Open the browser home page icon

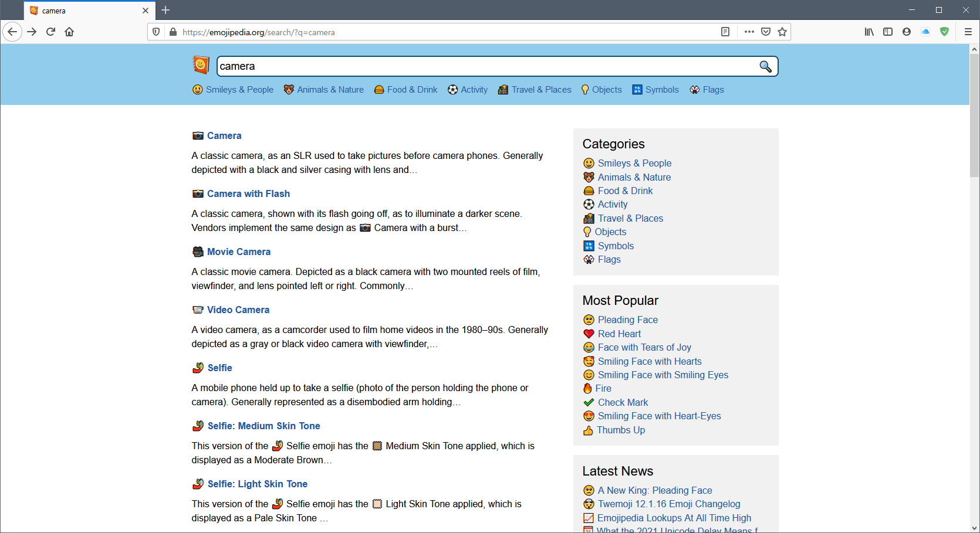[x=69, y=32]
